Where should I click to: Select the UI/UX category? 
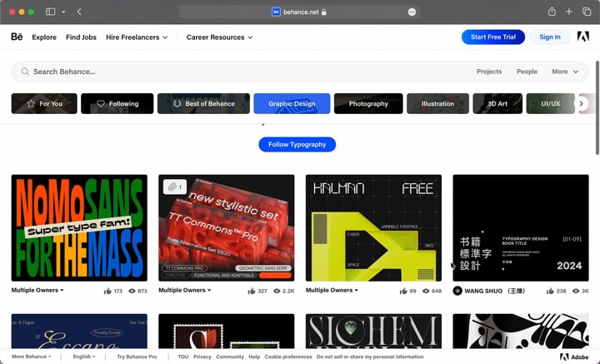551,103
